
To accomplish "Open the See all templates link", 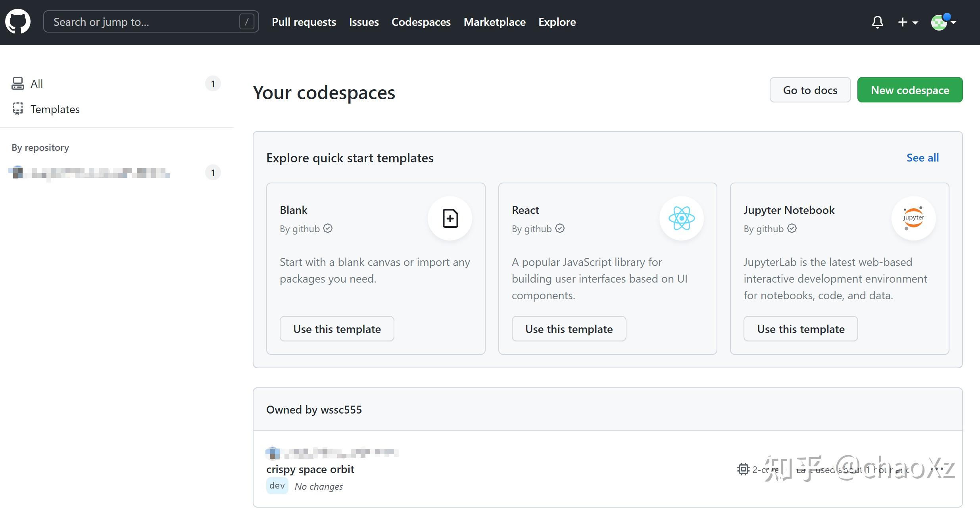I will coord(922,158).
